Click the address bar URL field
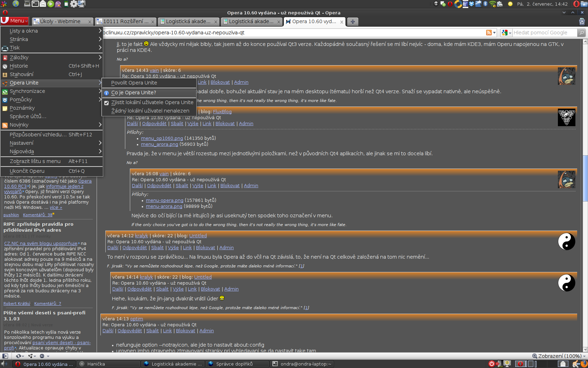 [294, 33]
